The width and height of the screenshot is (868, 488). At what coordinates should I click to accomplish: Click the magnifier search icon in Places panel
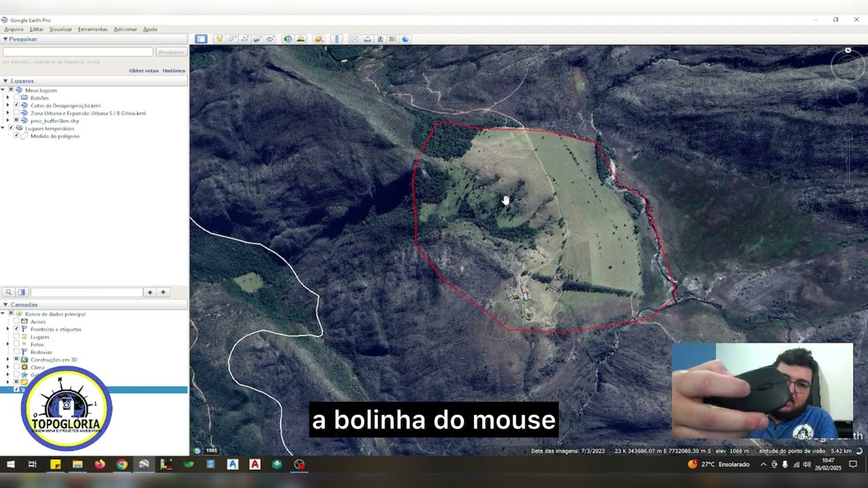coord(9,292)
